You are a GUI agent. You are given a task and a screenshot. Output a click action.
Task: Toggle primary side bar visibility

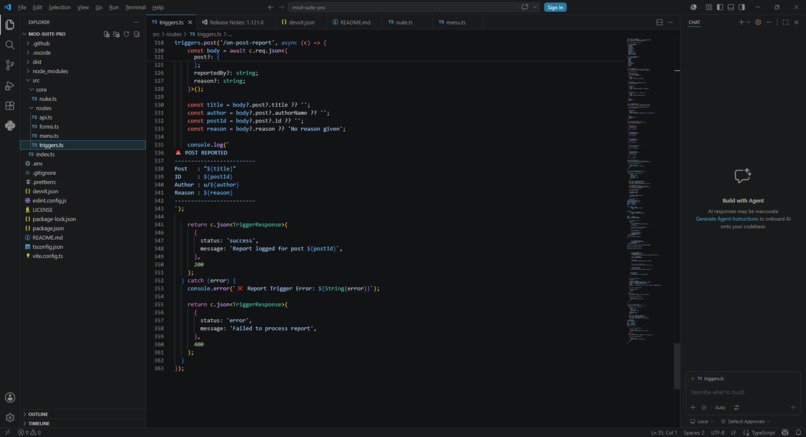(x=720, y=7)
